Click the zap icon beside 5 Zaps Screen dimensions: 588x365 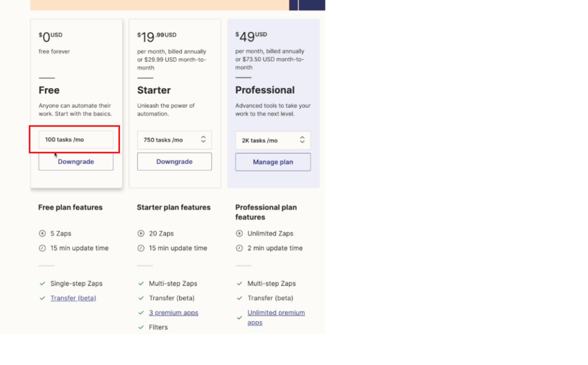pos(42,233)
